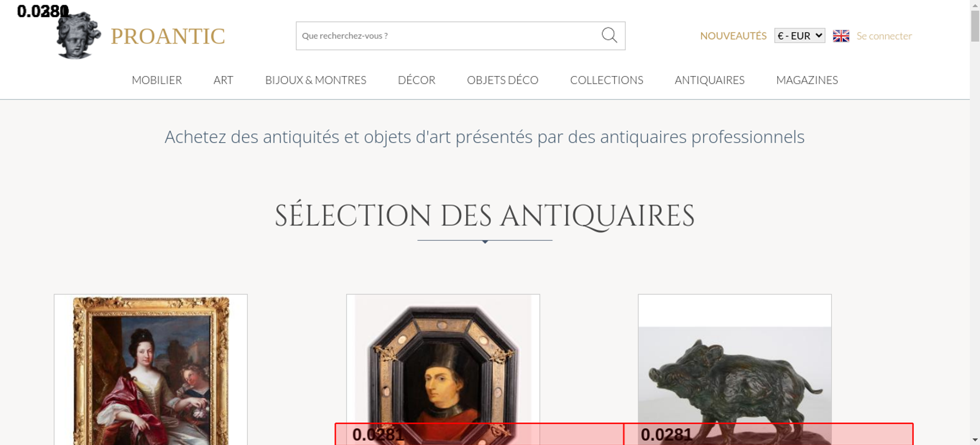The width and height of the screenshot is (980, 445).
Task: Click the Nouveautés link
Action: pos(733,36)
